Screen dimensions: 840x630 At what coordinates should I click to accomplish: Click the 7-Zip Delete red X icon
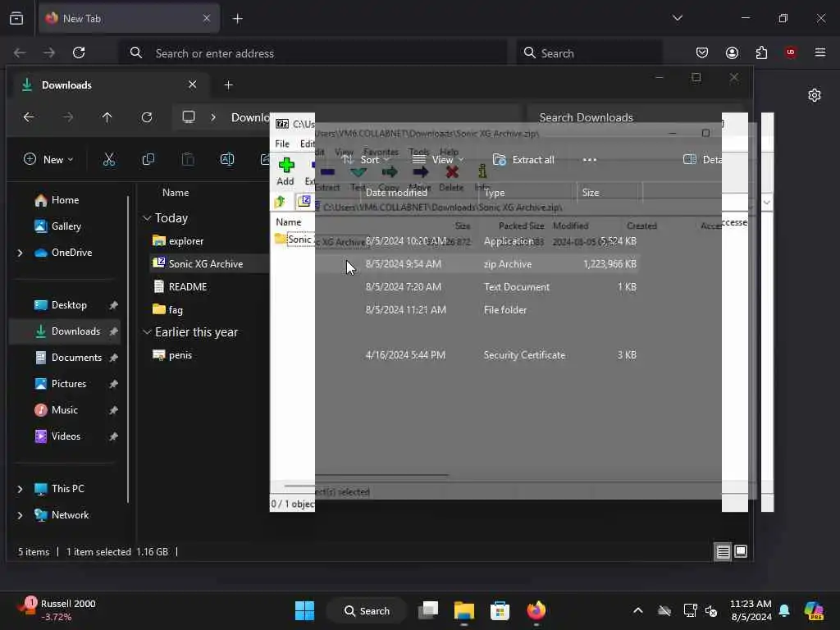(x=452, y=172)
